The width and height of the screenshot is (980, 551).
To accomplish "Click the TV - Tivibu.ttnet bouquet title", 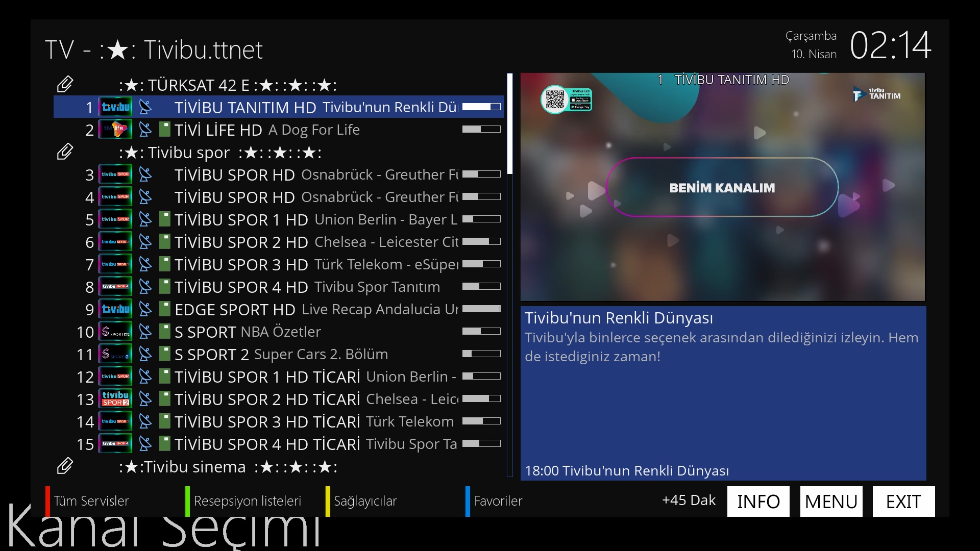I will 154,49.
